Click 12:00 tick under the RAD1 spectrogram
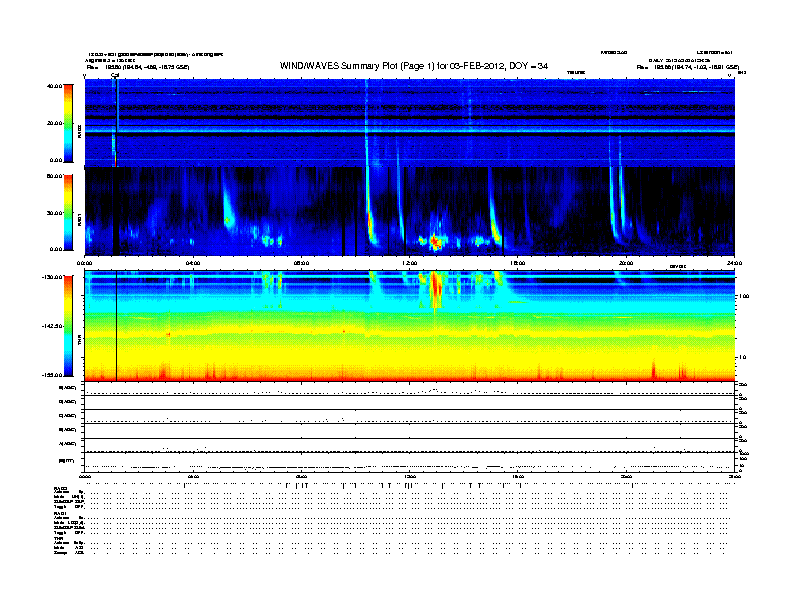 410,263
